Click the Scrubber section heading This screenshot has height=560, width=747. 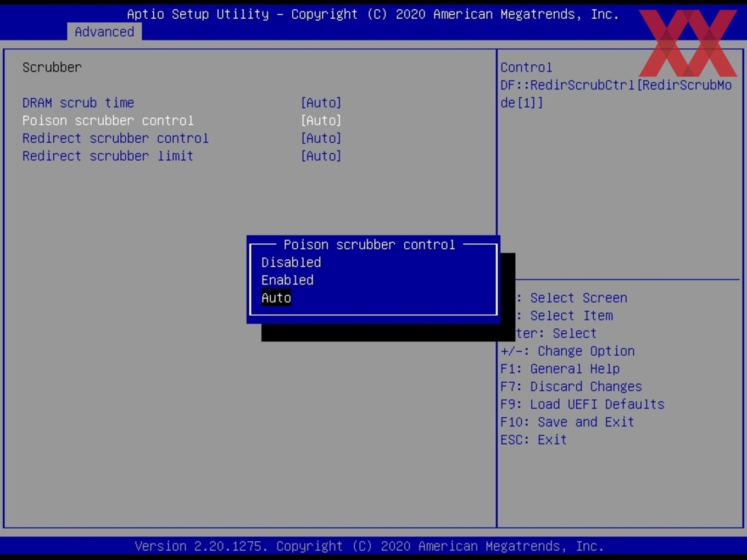coord(52,67)
